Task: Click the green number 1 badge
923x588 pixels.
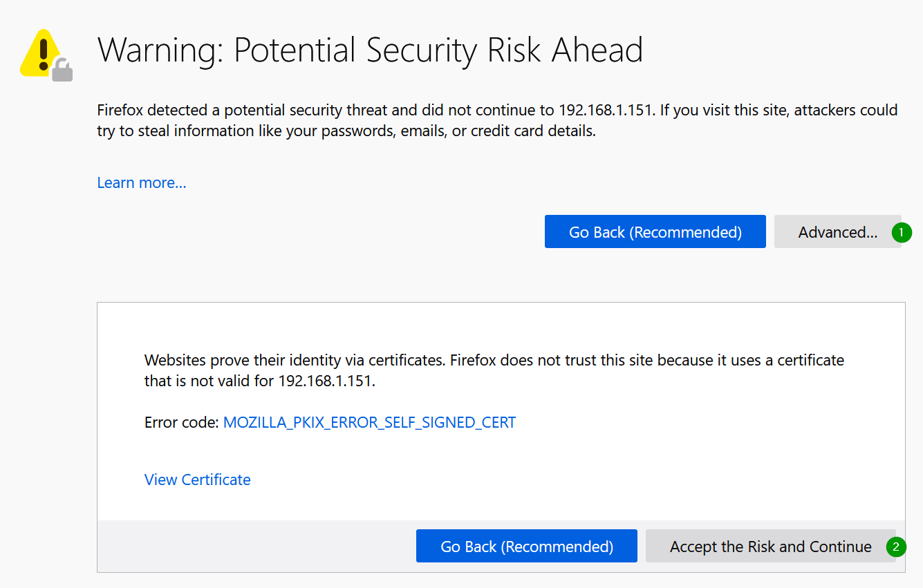Action: 902,233
